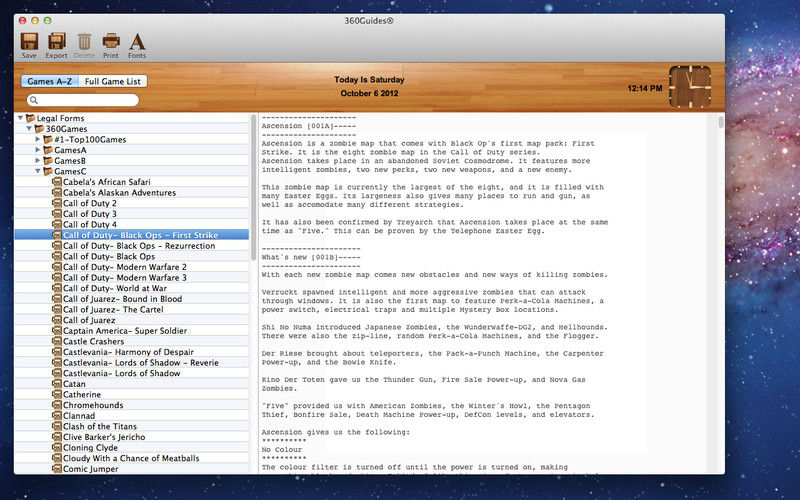The width and height of the screenshot is (800, 500).
Task: Click the 'October 6 2012' date text
Action: click(369, 93)
